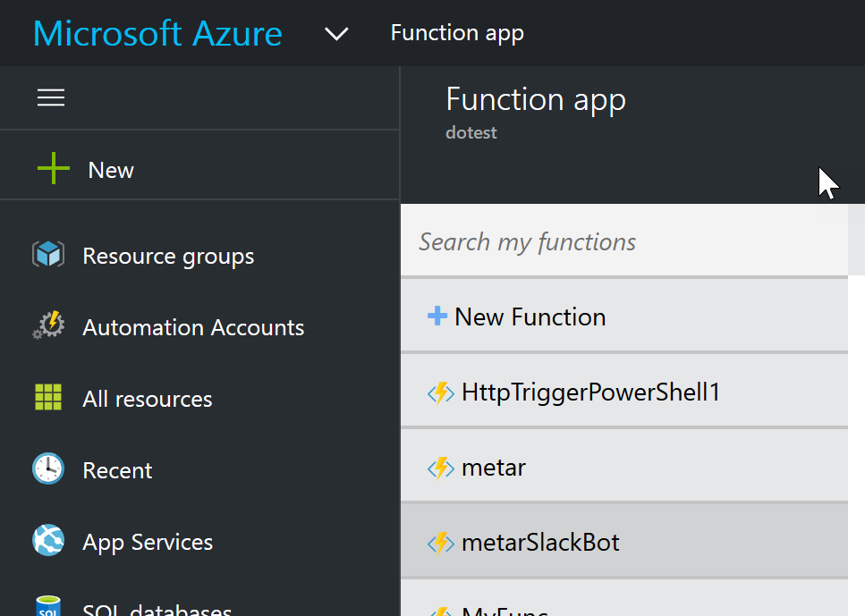Open Automation Accounts in sidebar
Viewport: 865px width, 616px height.
click(193, 327)
